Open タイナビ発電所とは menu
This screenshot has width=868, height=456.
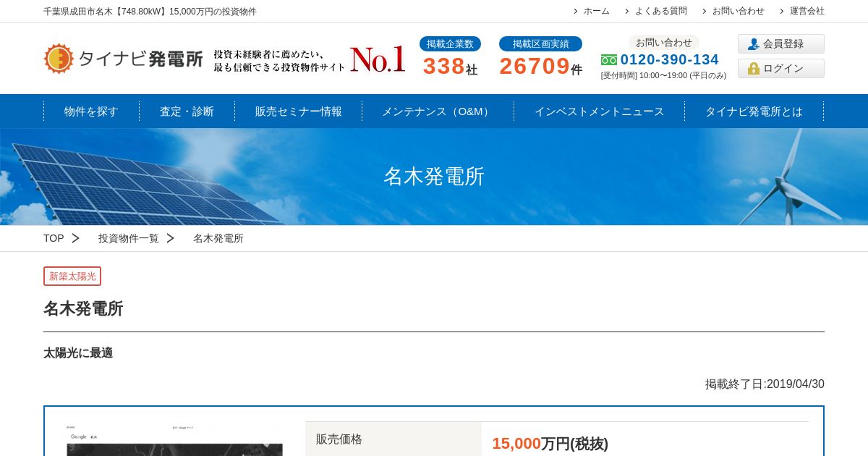click(754, 111)
